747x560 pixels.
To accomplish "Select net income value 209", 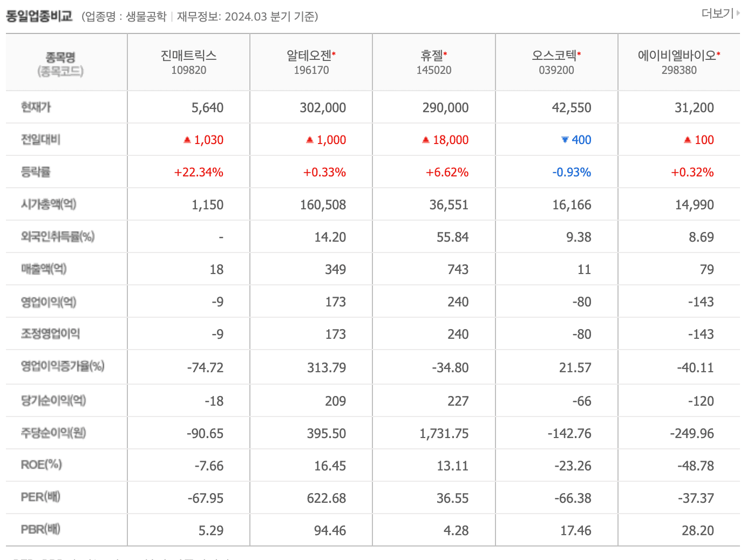I will [x=335, y=401].
